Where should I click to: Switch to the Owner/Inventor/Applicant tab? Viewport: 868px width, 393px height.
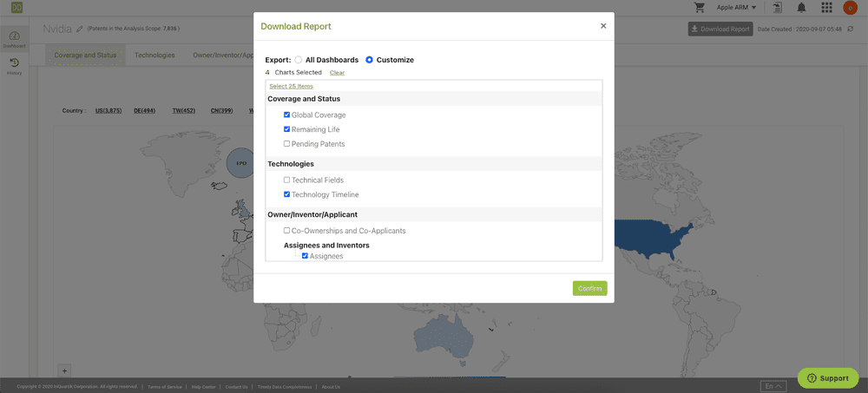coord(223,56)
